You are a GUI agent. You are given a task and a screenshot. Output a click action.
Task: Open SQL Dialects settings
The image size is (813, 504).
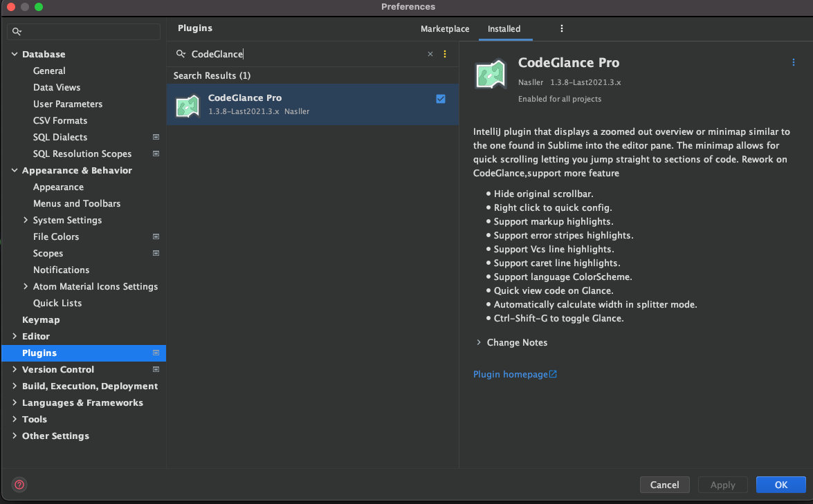(x=60, y=137)
